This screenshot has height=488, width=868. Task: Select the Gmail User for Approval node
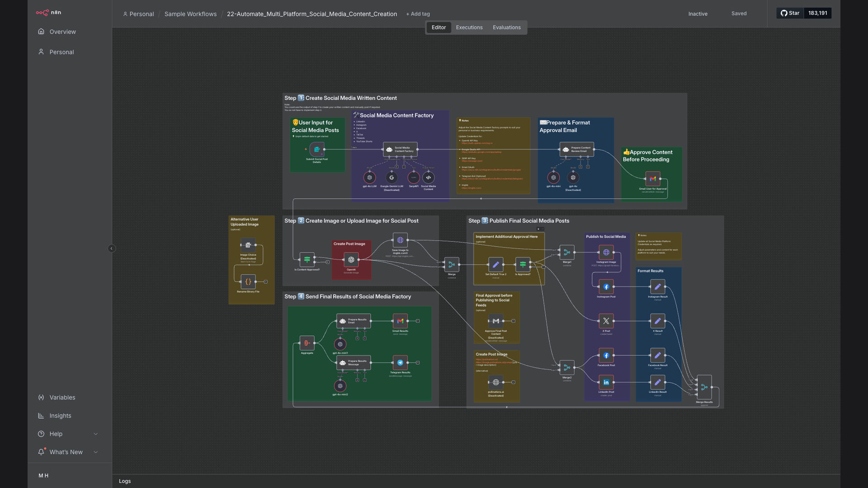point(653,179)
